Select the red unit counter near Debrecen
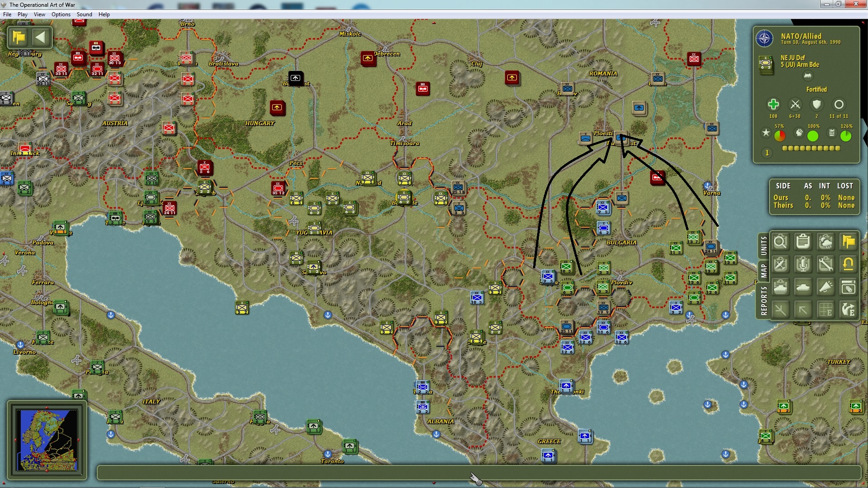 (368, 58)
